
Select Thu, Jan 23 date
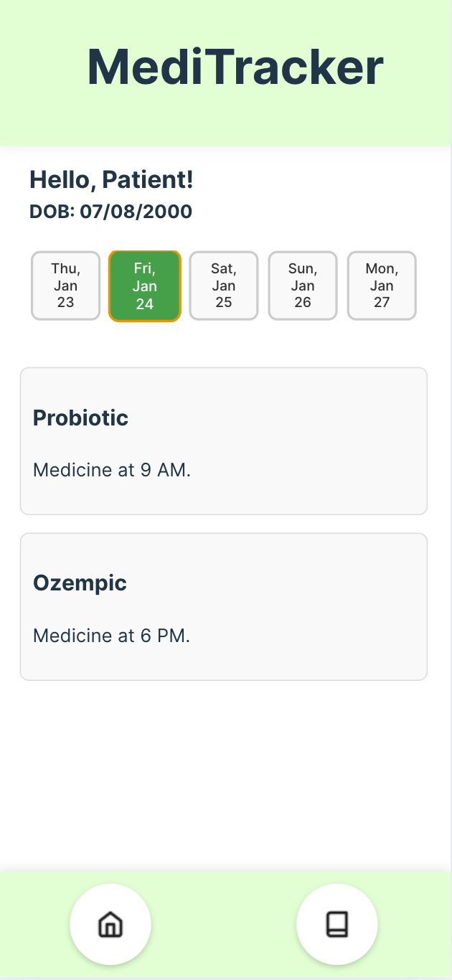click(65, 286)
